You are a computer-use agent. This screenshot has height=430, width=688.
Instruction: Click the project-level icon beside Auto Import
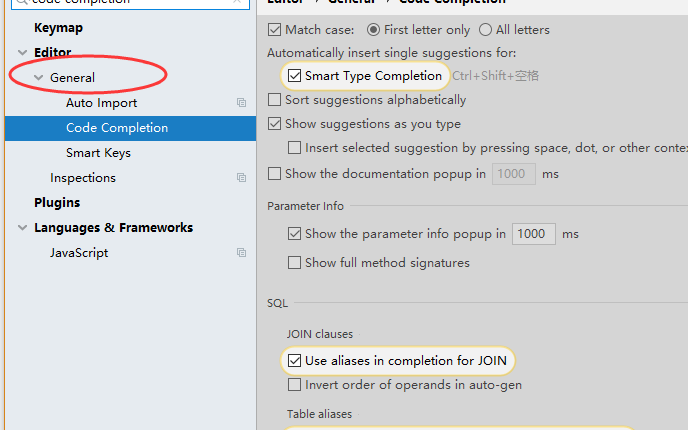pos(241,103)
